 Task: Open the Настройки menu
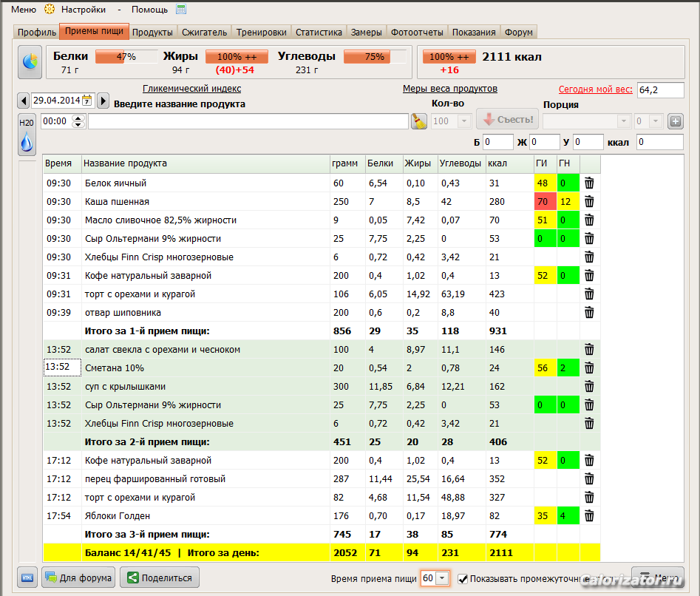pyautogui.click(x=84, y=10)
